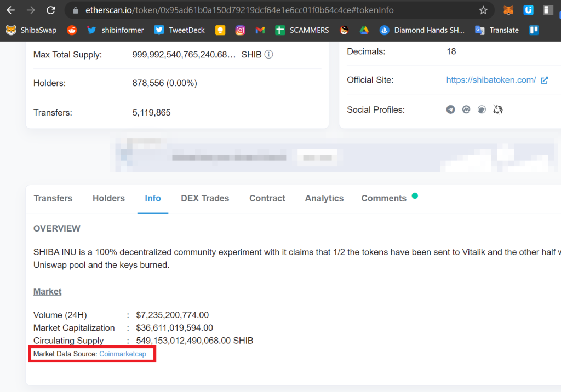The image size is (561, 392).
Task: Open the shibinformer Twitter bookmark
Action: pos(115,30)
